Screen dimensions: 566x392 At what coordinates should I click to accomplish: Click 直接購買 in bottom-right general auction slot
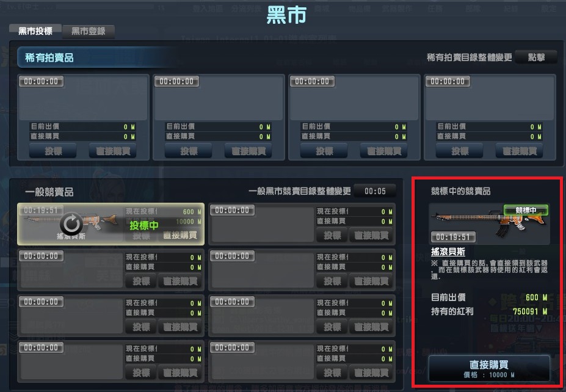(371, 372)
